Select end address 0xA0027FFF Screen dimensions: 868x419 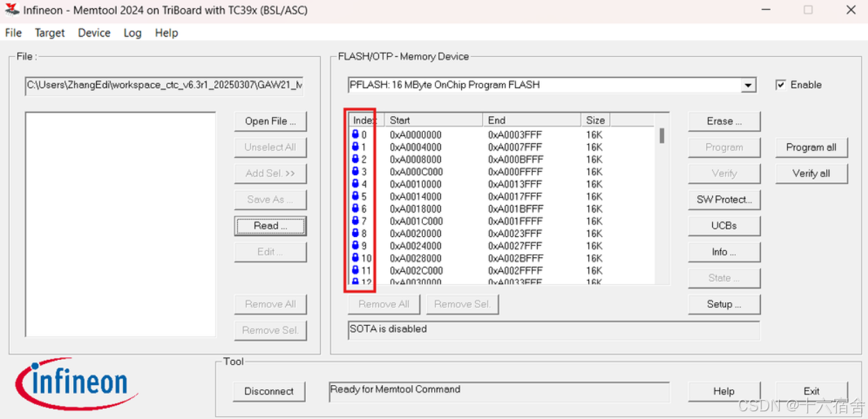pos(515,246)
